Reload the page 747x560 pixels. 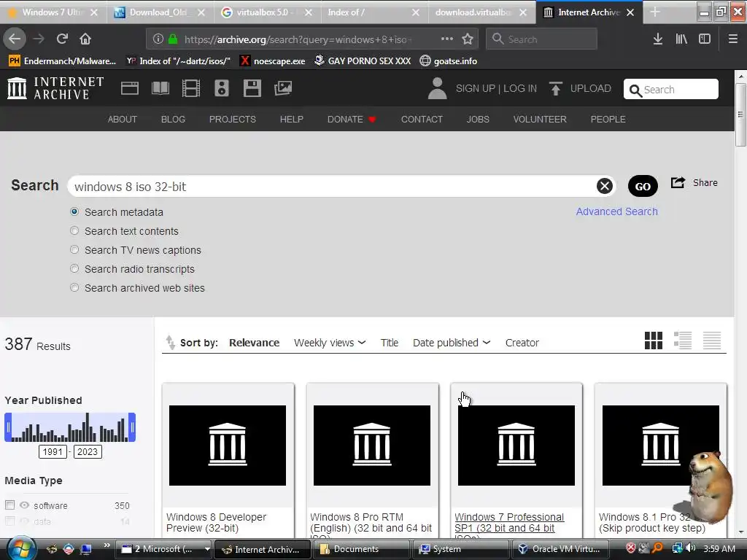click(62, 39)
